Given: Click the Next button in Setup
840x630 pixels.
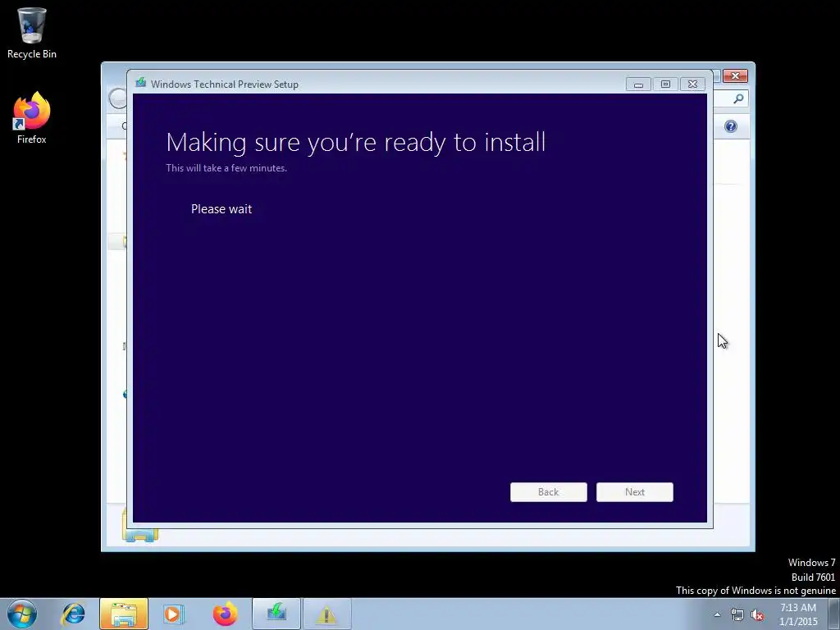Looking at the screenshot, I should tap(634, 492).
